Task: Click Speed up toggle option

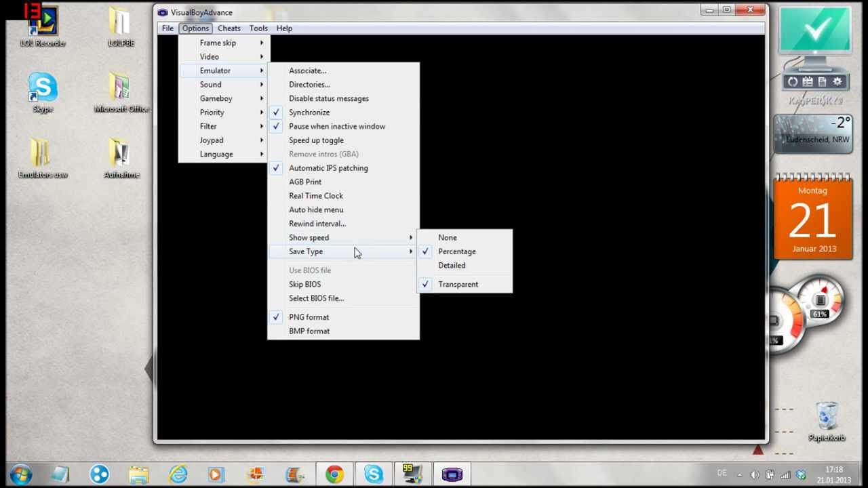Action: pyautogui.click(x=343, y=140)
